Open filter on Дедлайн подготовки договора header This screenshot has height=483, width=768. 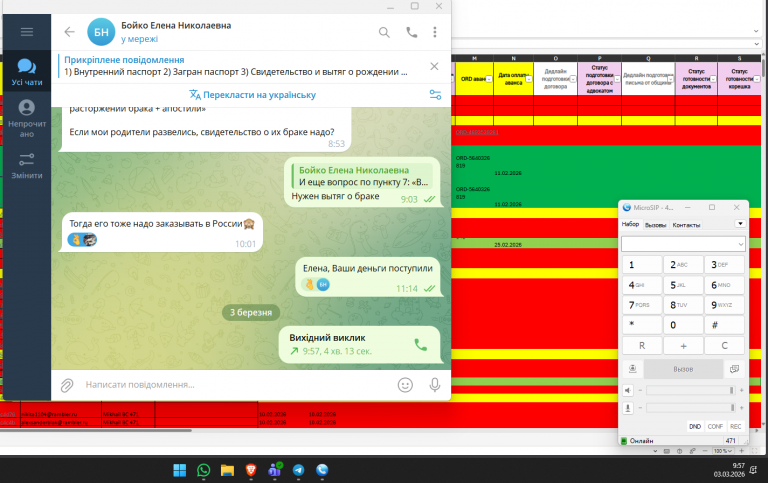573,79
